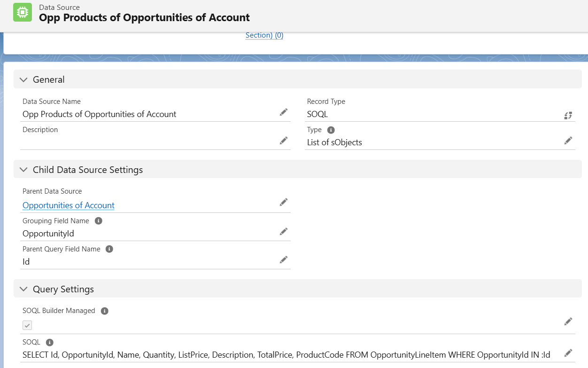
Task: Edit the SOQL Builder Managed pencil
Action: click(568, 321)
